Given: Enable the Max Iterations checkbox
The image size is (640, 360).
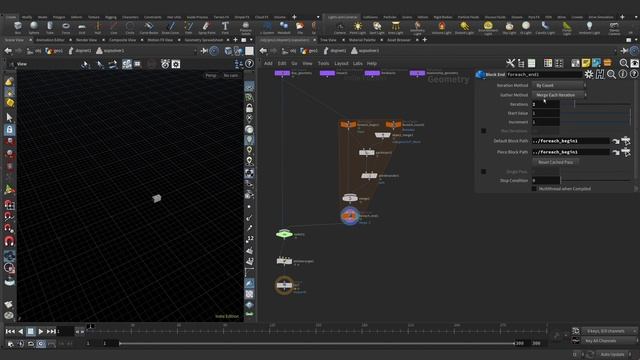Looking at the screenshot, I should click(483, 131).
